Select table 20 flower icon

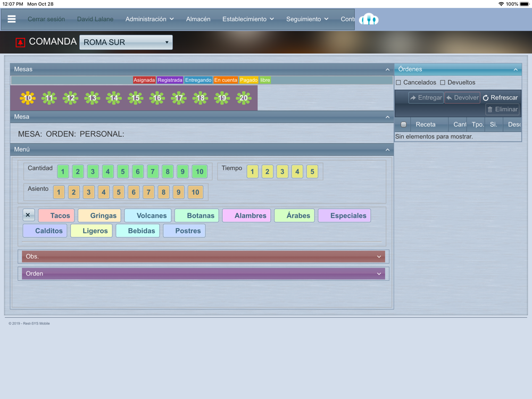[x=244, y=98]
